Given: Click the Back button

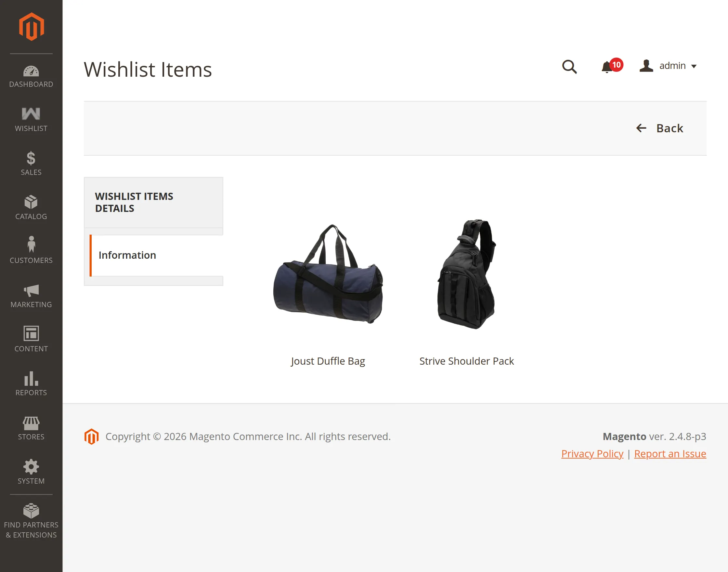Looking at the screenshot, I should (660, 128).
